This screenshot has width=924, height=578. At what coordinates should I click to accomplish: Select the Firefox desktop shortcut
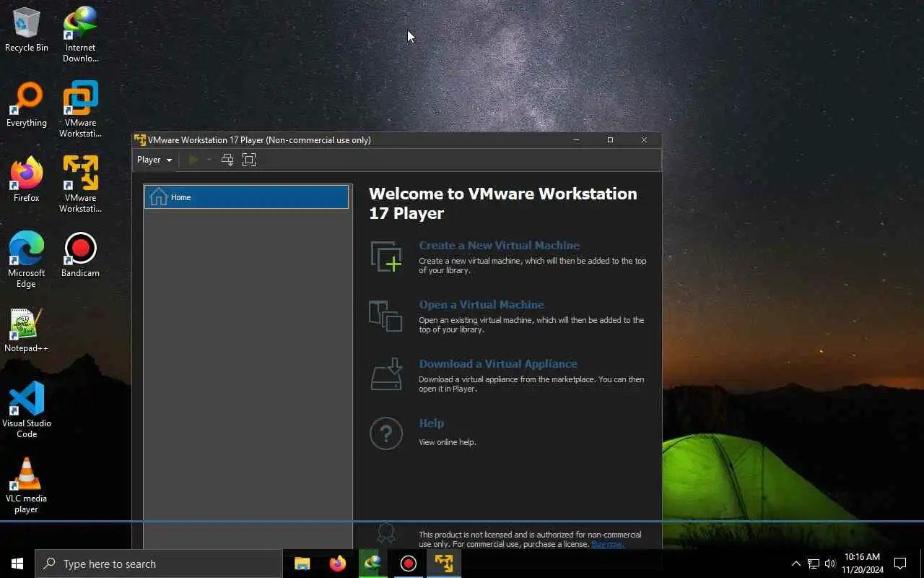point(27,180)
